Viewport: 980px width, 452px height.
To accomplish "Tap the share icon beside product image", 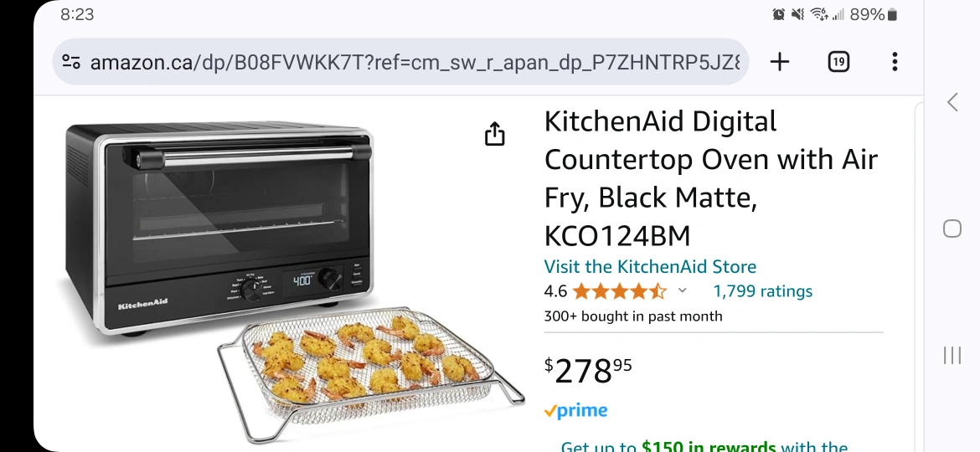I will coord(494,134).
